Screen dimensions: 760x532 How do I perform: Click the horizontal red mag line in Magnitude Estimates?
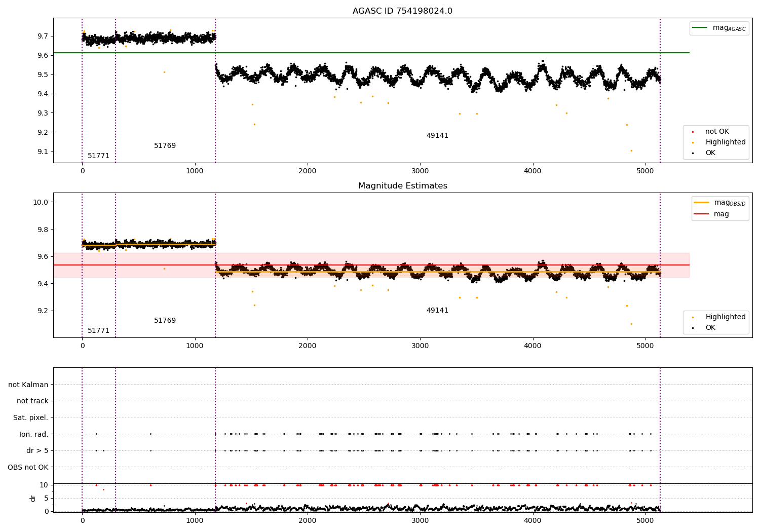coord(371,265)
